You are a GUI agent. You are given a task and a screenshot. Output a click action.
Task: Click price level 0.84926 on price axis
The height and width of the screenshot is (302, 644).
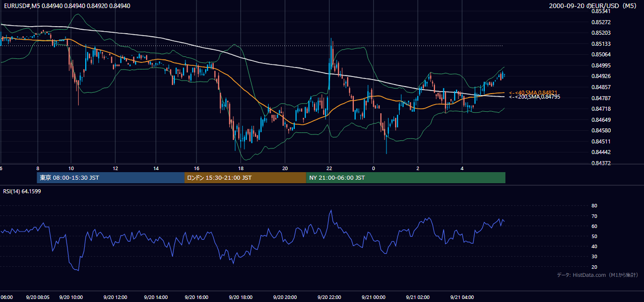(x=601, y=76)
